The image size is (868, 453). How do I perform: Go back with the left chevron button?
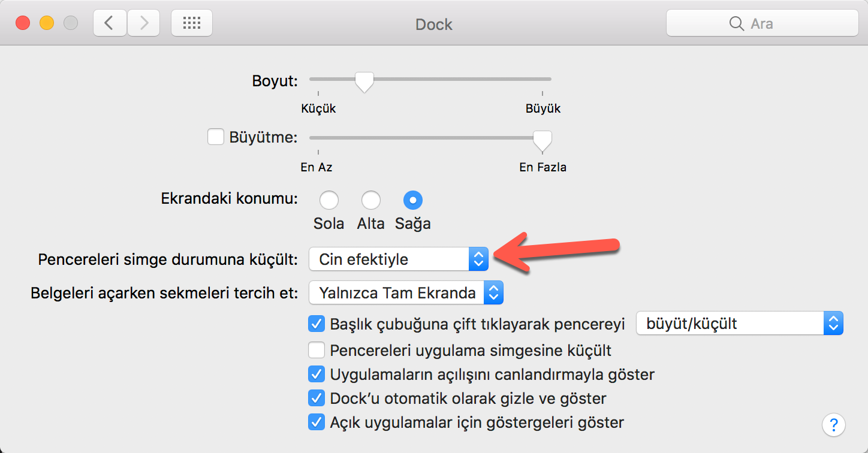(x=109, y=23)
